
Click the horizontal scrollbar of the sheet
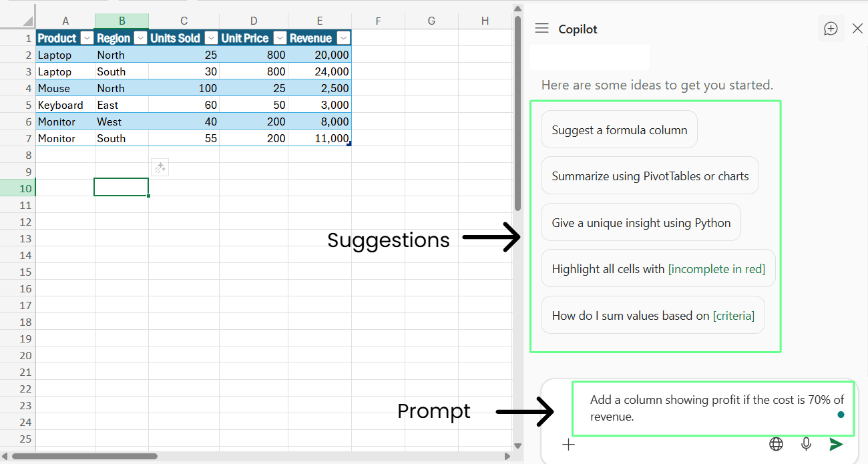(x=85, y=457)
